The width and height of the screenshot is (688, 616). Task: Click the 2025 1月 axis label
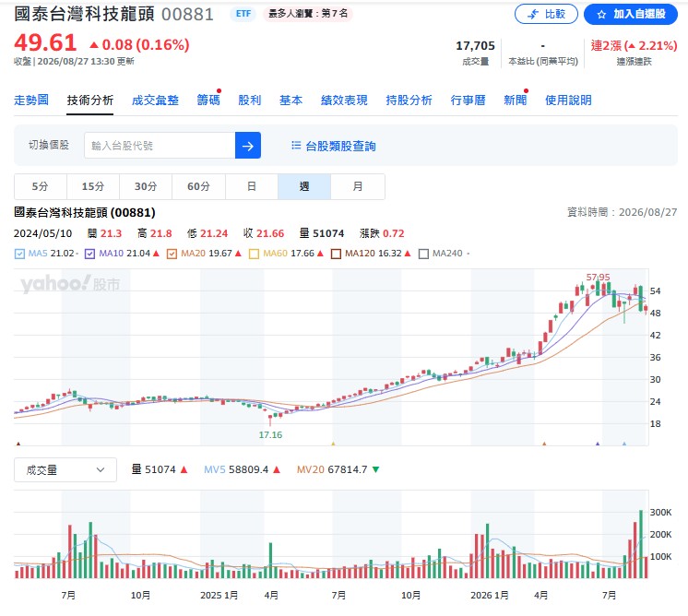pyautogui.click(x=219, y=596)
